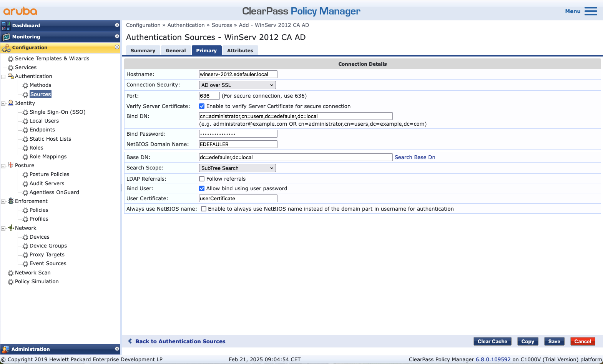
Task: Collapse the Network tree node
Action: [x=3, y=228]
